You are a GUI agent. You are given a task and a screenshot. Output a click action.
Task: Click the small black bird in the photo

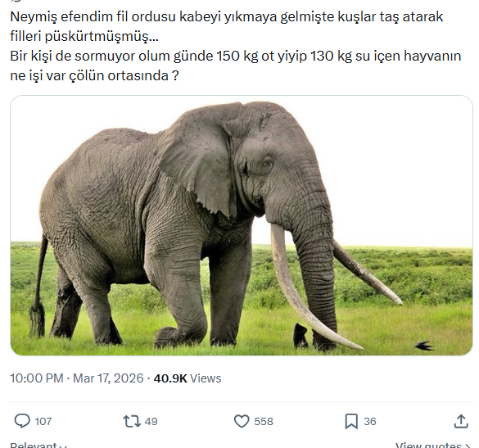coord(424,346)
